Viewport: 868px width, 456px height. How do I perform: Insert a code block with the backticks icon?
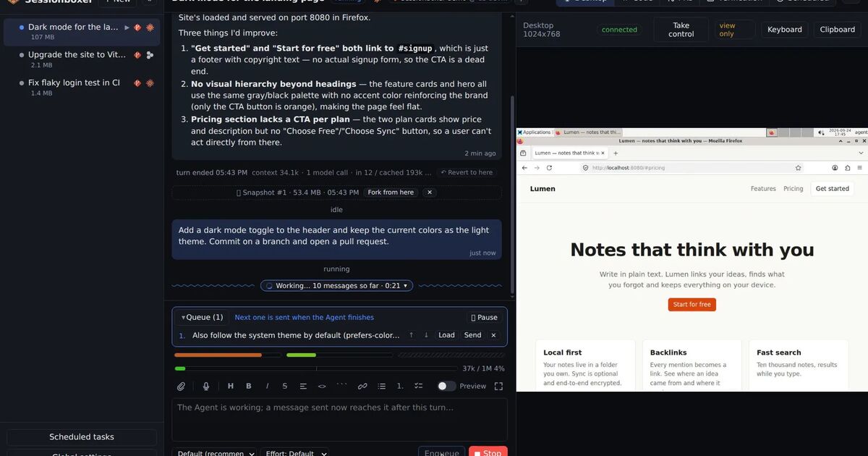tap(341, 386)
